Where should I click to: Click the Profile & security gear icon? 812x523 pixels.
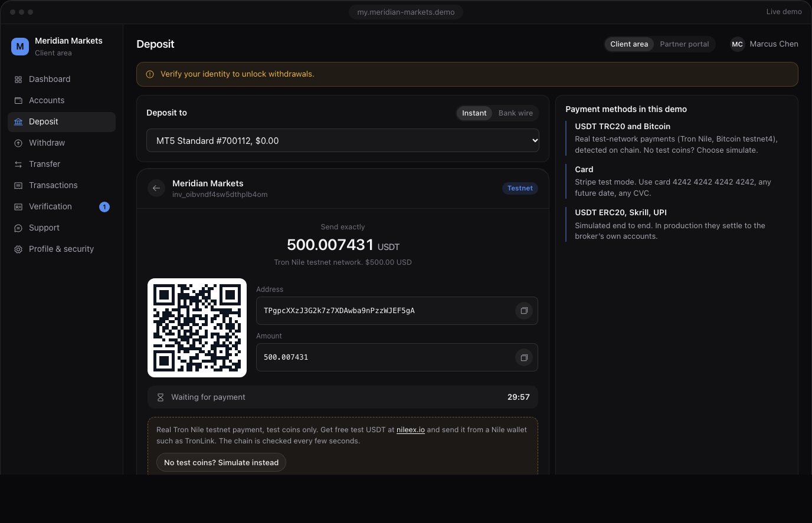pos(18,249)
